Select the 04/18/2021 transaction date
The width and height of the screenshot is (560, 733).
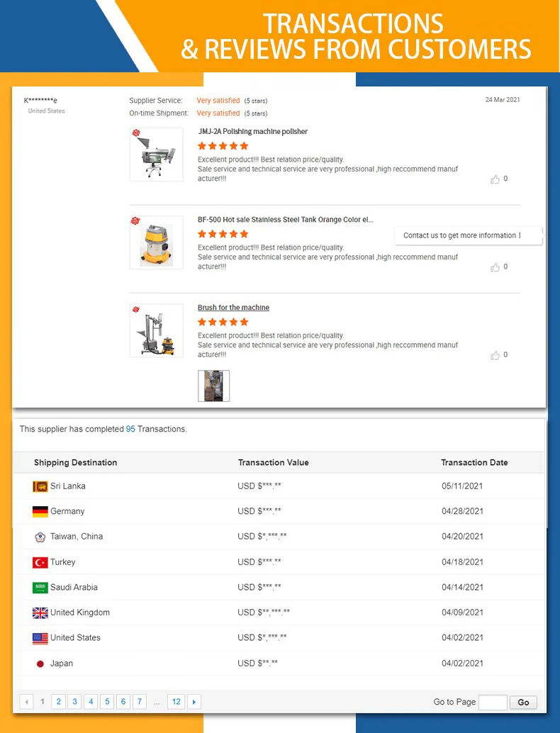click(462, 562)
